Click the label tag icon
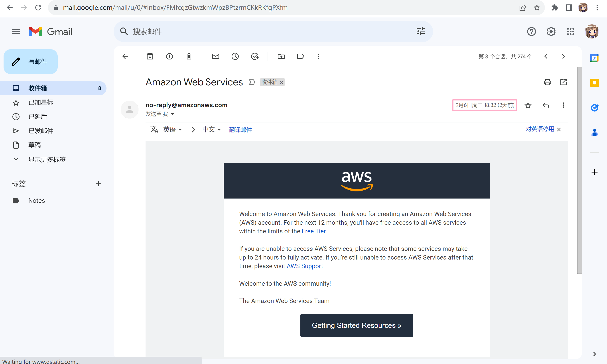 [x=300, y=56]
